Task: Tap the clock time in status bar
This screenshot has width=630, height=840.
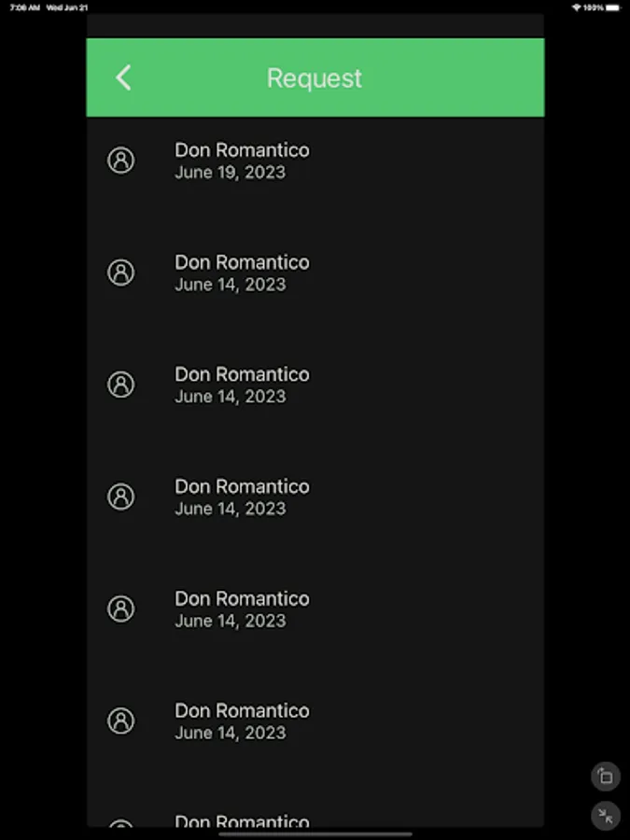Action: [25, 7]
